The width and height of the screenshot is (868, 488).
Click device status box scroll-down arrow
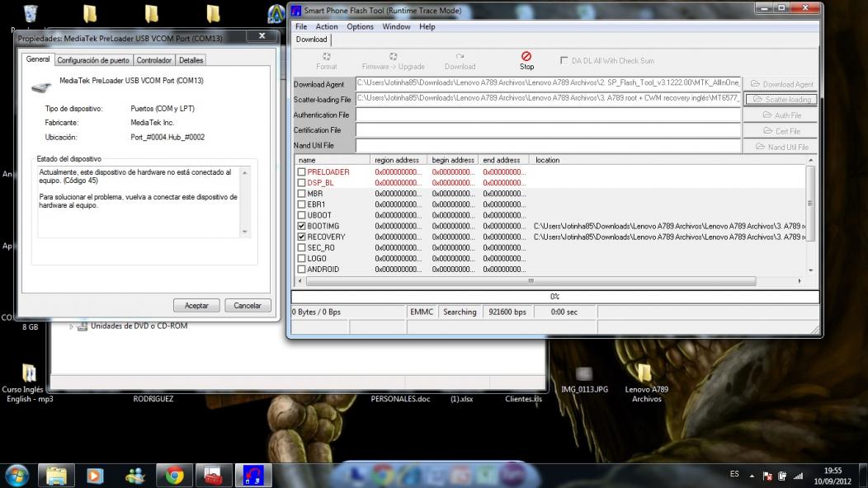click(x=245, y=232)
